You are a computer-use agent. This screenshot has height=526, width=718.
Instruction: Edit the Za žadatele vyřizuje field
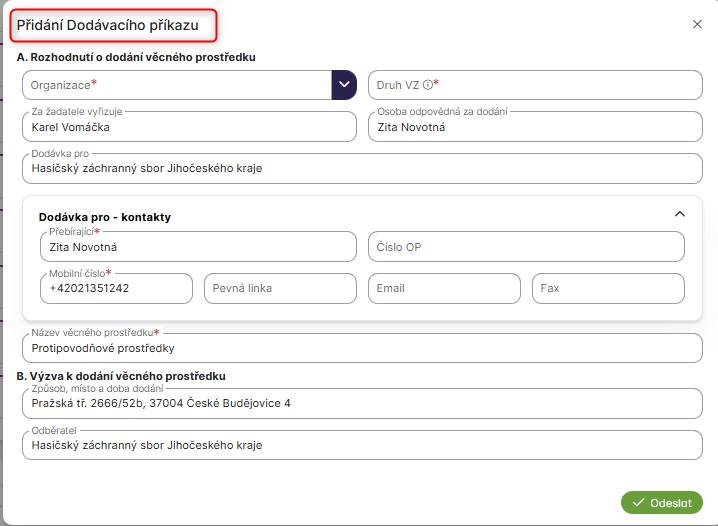(189, 127)
